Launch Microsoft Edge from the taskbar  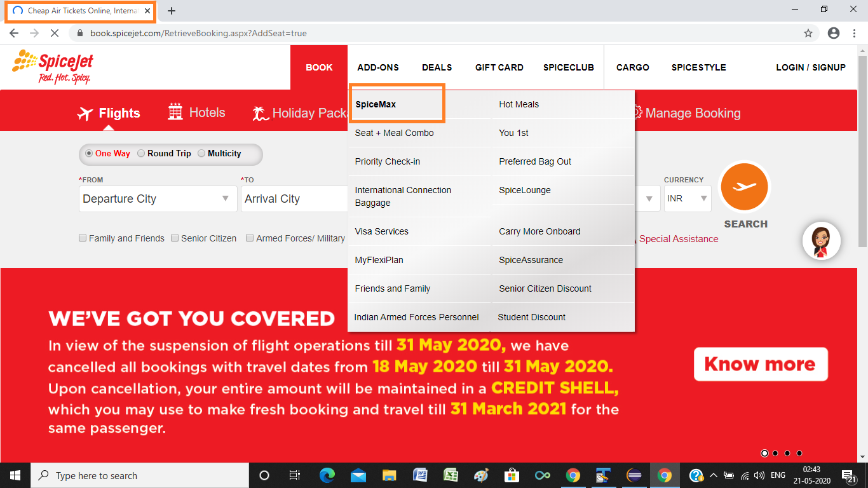(x=327, y=475)
